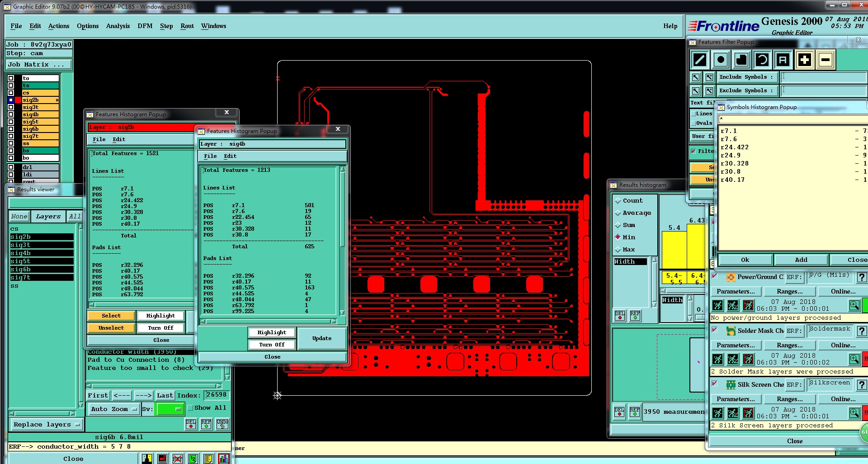Select the Surfaces filter icon
Screen dimensions: 868x464
pos(741,60)
